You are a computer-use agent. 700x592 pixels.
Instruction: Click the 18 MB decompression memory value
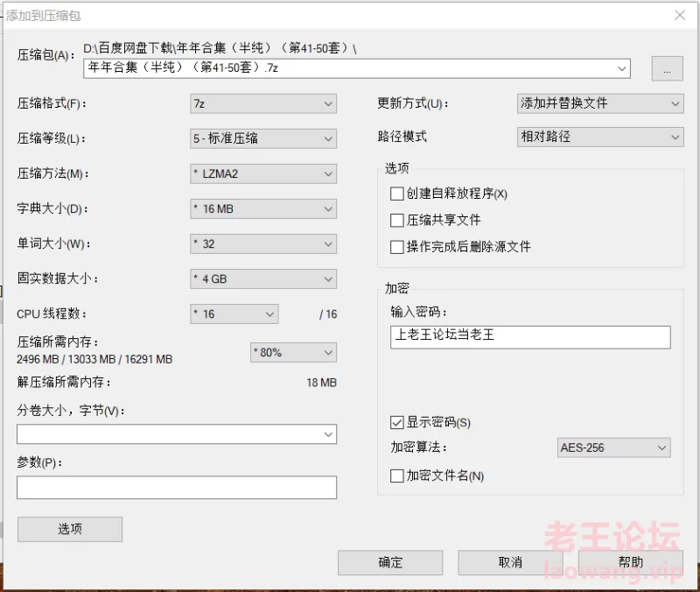coord(321,383)
